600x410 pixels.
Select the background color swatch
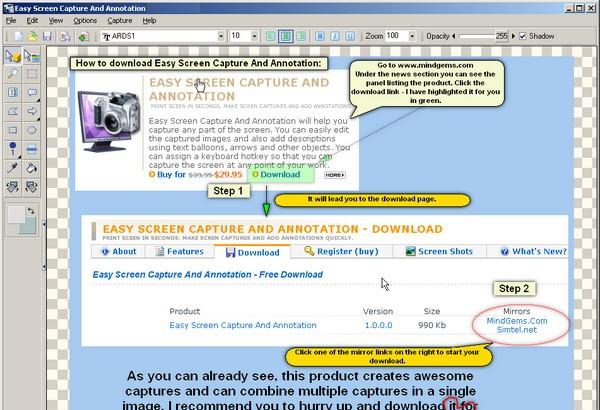coord(31,227)
